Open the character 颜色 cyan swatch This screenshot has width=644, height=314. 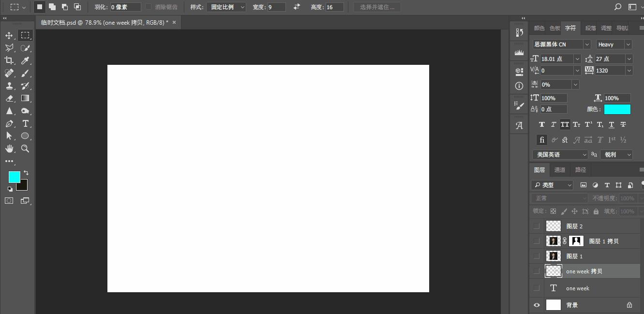click(617, 109)
